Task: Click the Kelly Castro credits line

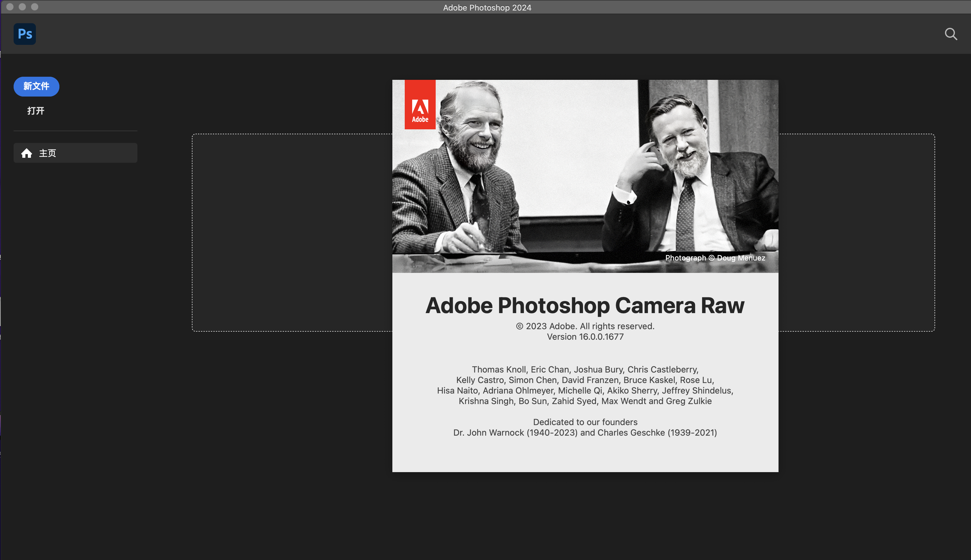Action: (585, 380)
